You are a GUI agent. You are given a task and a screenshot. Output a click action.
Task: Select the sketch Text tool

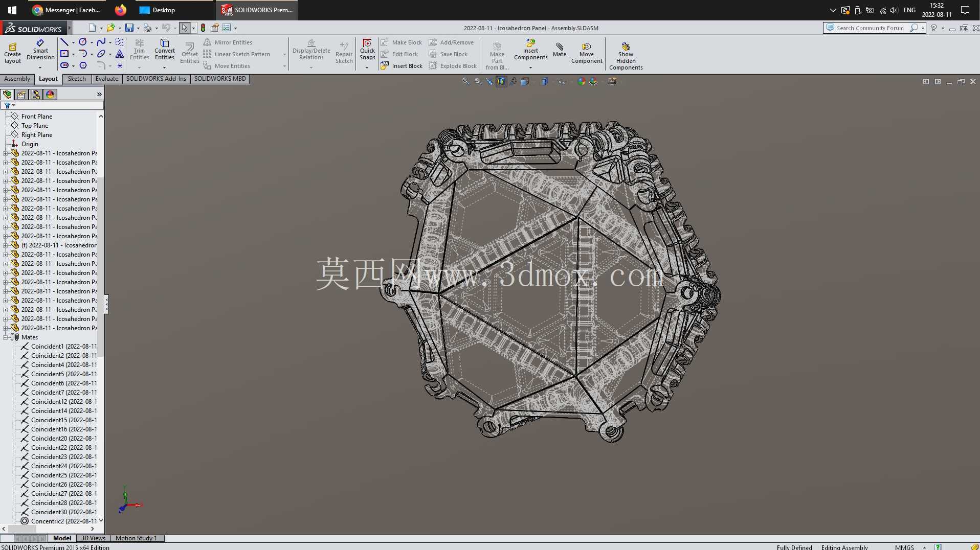coord(120,54)
